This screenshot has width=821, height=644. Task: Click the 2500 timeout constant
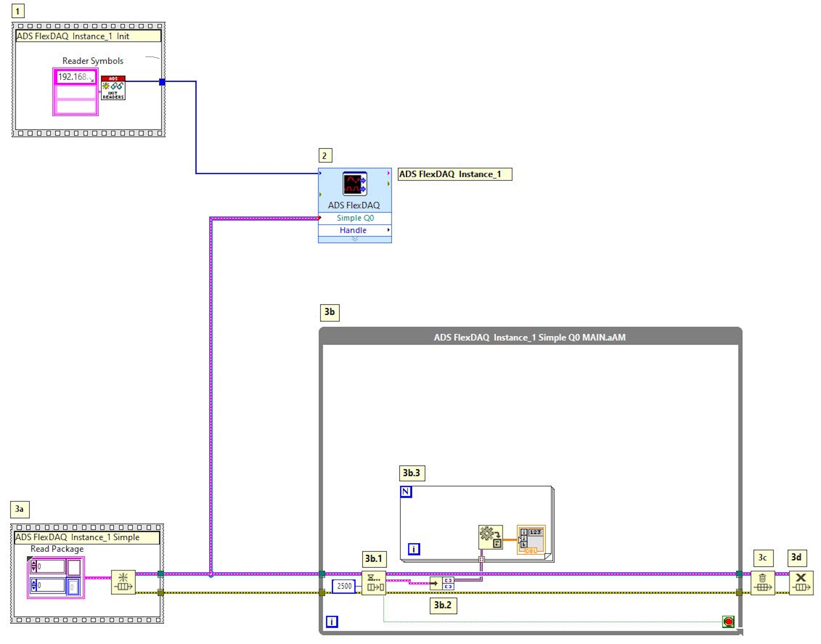[x=344, y=586]
